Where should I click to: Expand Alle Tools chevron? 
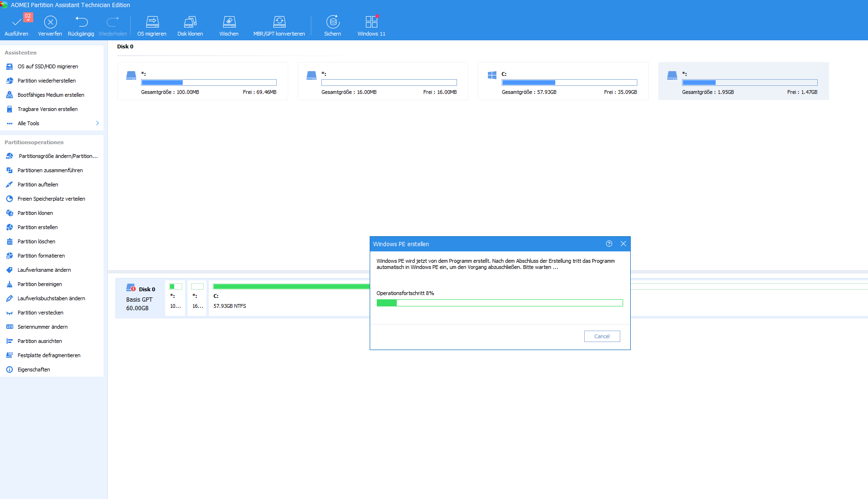[97, 123]
